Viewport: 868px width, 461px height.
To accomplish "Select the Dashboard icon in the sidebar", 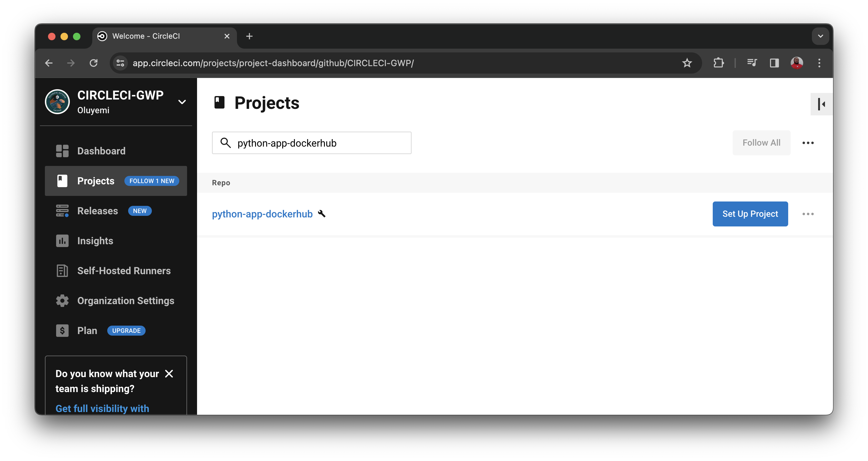I will point(62,151).
